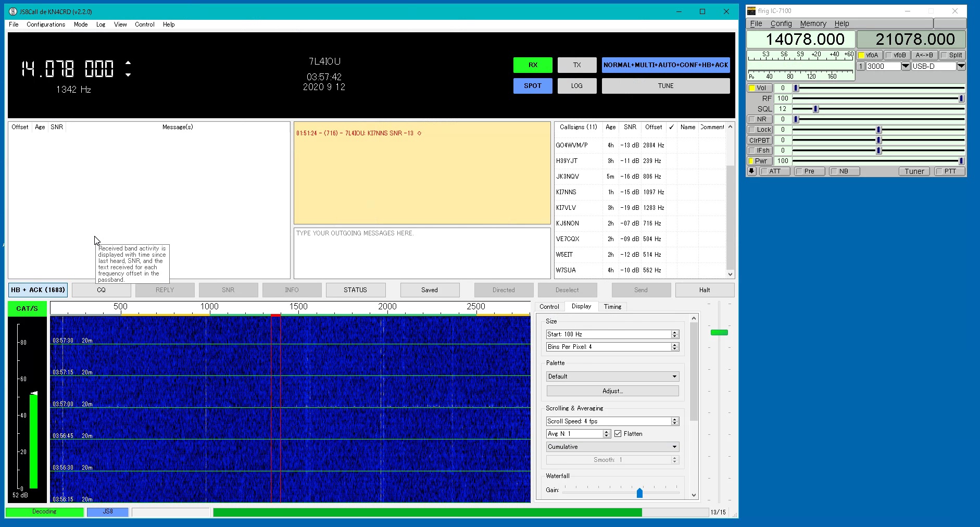Open the flrig File menu

pos(756,23)
